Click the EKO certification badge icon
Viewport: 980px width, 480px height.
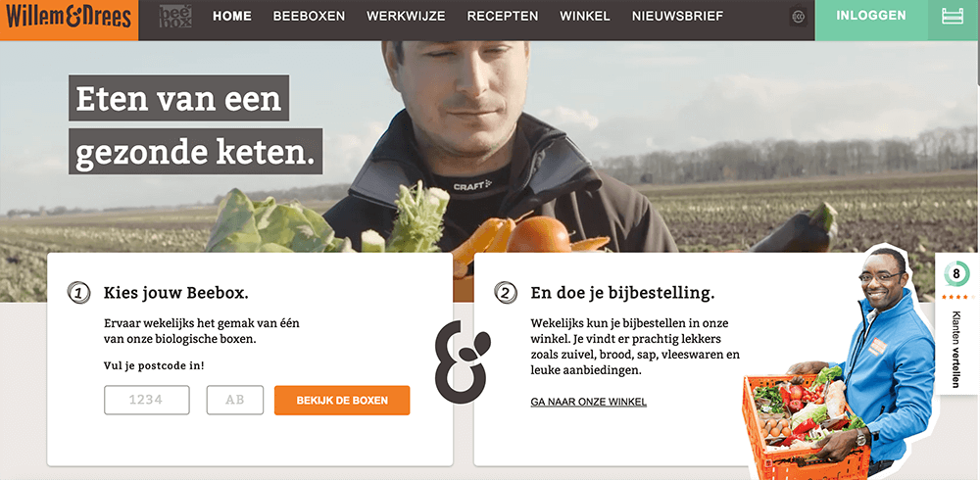798,17
